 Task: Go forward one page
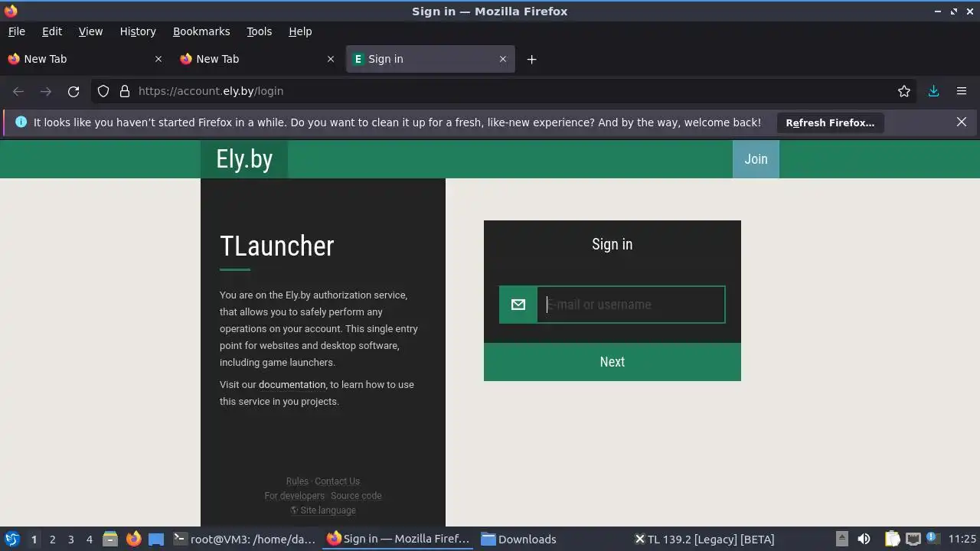tap(46, 91)
